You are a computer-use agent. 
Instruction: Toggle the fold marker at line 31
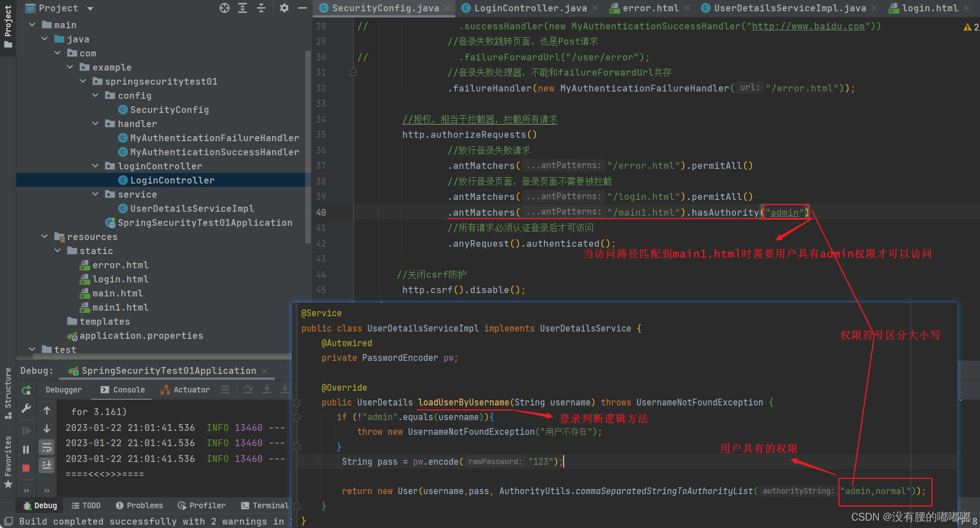353,72
